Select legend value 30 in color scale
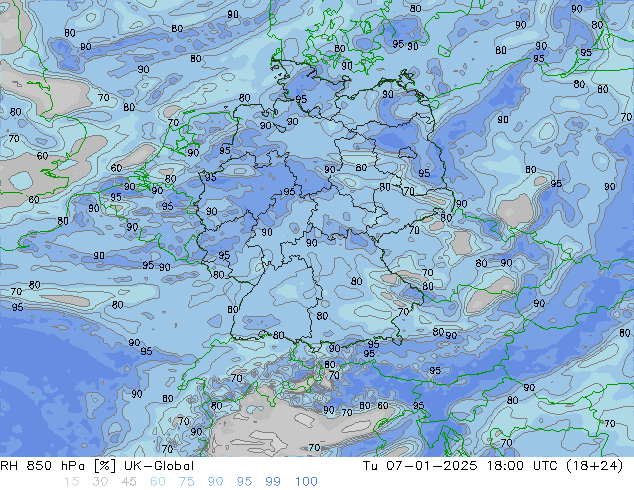This screenshot has width=634, height=490. click(x=100, y=482)
